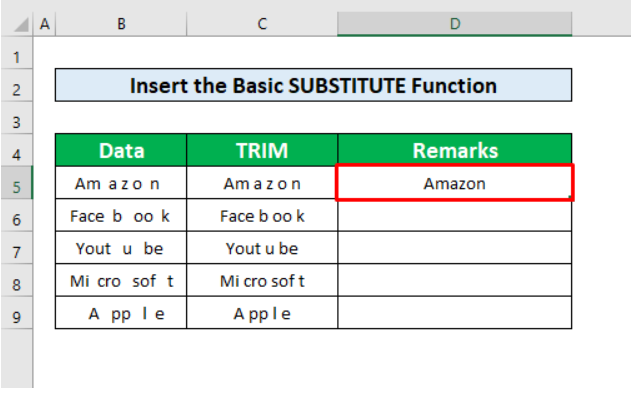Select row 9 header
The image size is (632, 402).
pos(16,313)
